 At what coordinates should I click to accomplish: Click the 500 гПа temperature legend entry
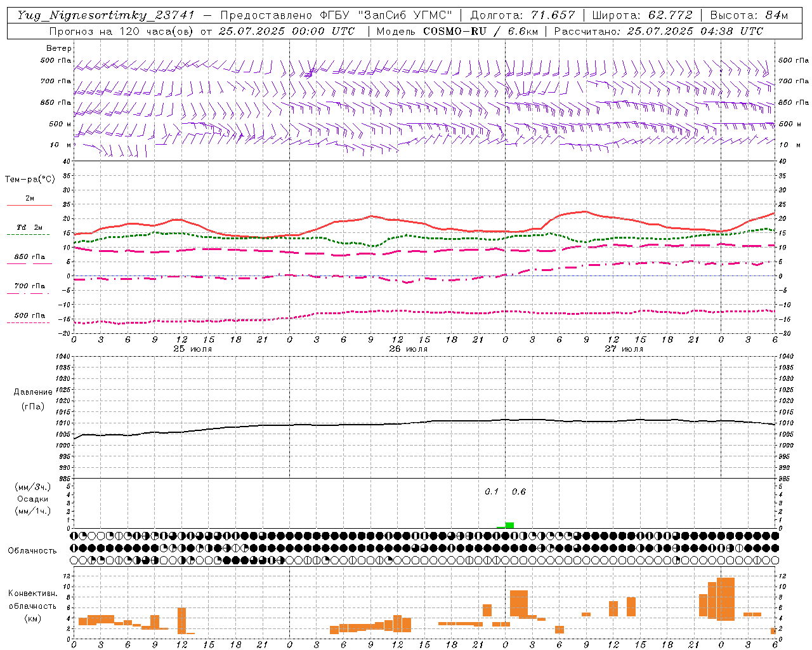coord(30,315)
